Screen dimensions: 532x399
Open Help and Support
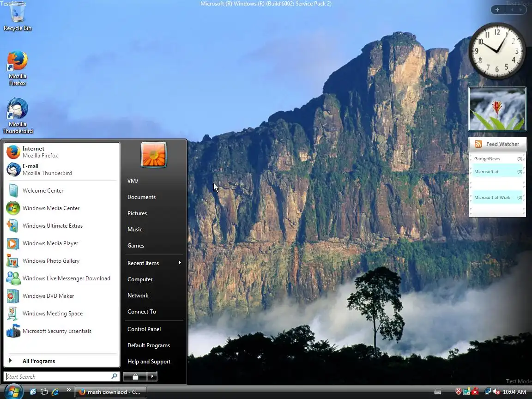(154, 362)
